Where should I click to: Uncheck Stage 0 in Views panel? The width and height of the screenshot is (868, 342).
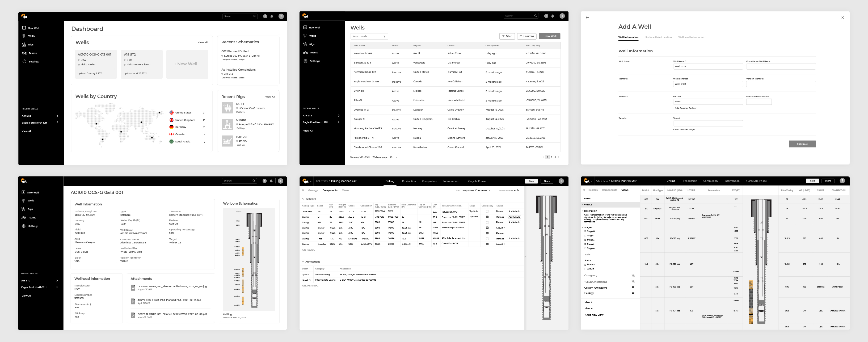pos(585,231)
